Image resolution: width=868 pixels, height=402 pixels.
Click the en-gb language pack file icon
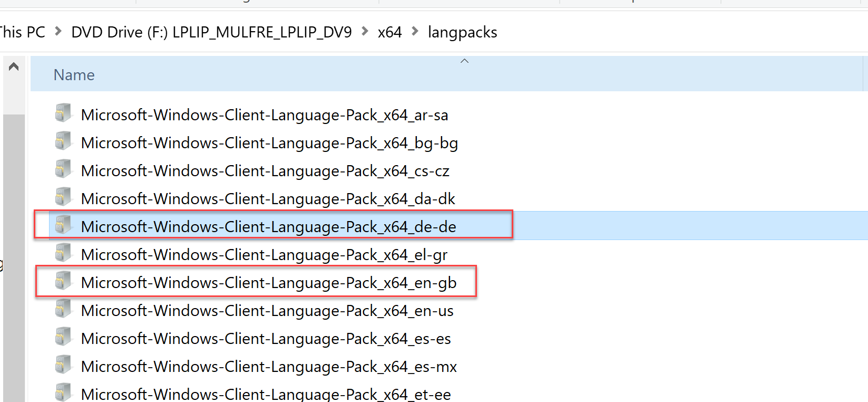click(63, 281)
